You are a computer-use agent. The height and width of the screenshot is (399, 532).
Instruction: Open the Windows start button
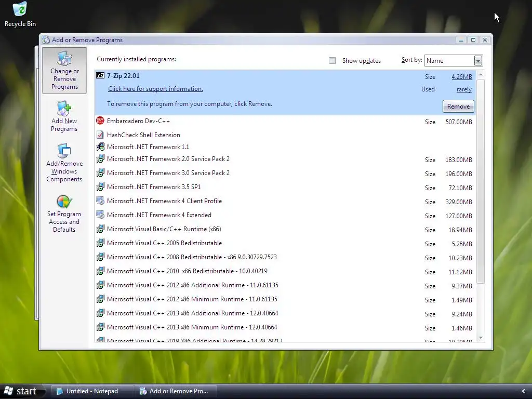tap(22, 391)
